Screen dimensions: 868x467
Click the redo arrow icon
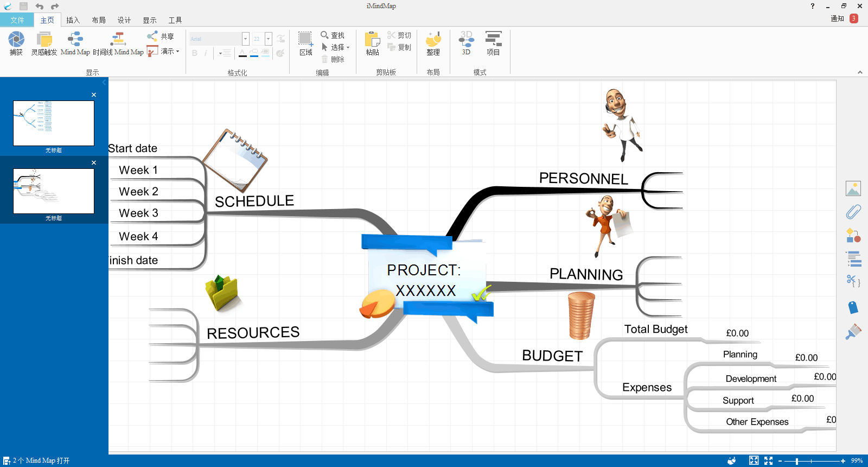click(x=55, y=6)
